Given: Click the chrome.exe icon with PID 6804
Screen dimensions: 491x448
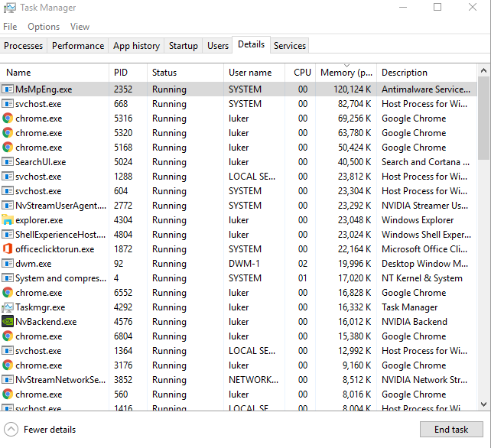Looking at the screenshot, I should coord(8,336).
